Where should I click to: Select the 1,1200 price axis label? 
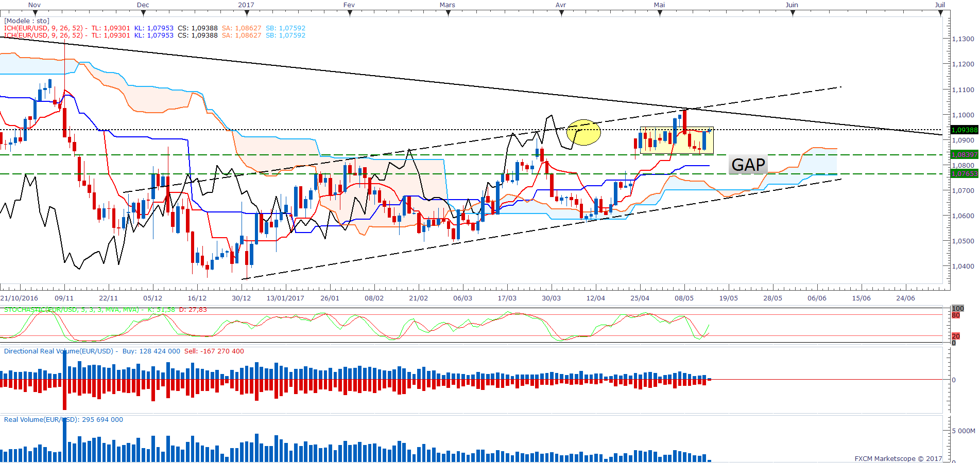(963, 64)
